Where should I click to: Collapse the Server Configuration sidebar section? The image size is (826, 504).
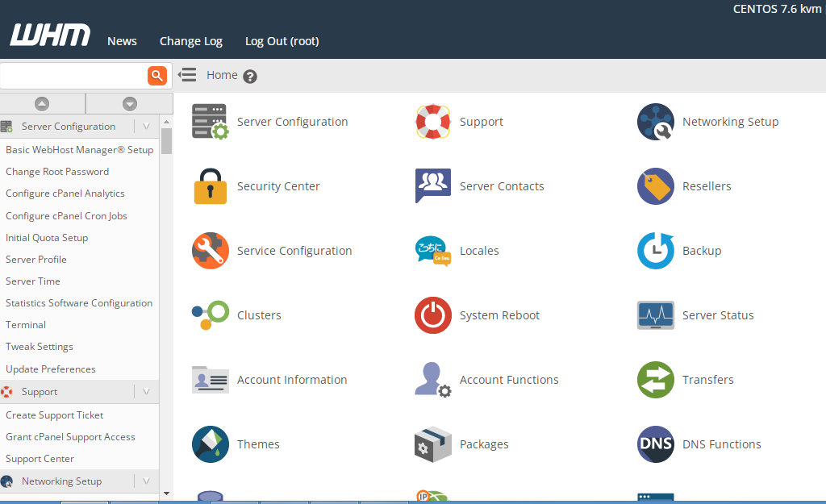click(147, 127)
